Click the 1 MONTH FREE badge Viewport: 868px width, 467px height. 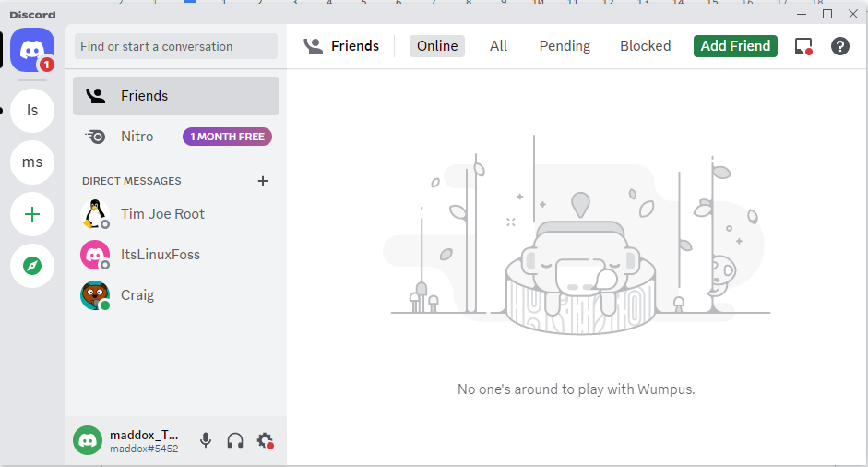pyautogui.click(x=228, y=137)
